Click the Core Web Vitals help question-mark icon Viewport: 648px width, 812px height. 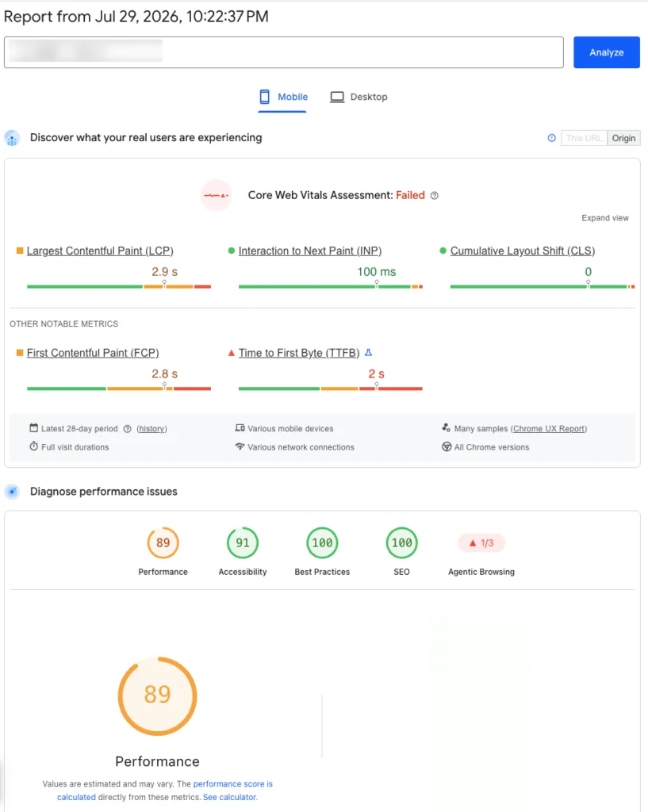[435, 196]
